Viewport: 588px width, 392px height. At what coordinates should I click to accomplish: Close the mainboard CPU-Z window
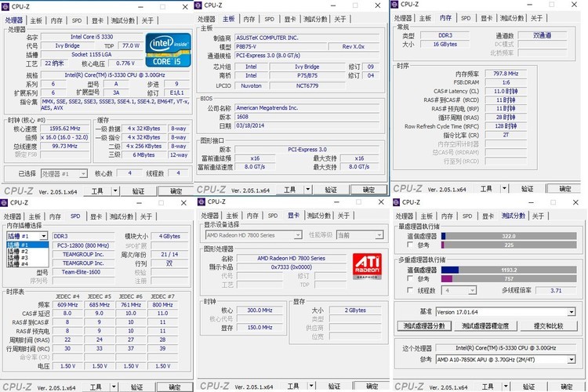(378, 5)
